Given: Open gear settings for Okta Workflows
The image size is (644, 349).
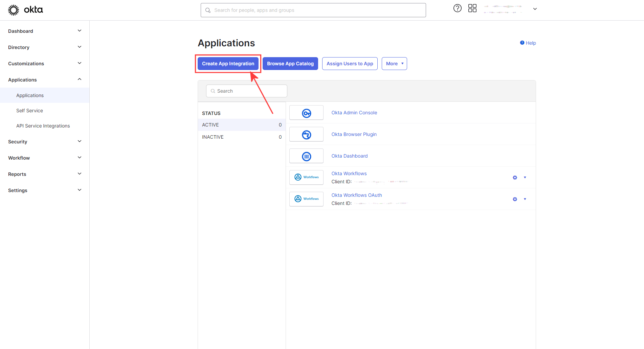Looking at the screenshot, I should (515, 178).
